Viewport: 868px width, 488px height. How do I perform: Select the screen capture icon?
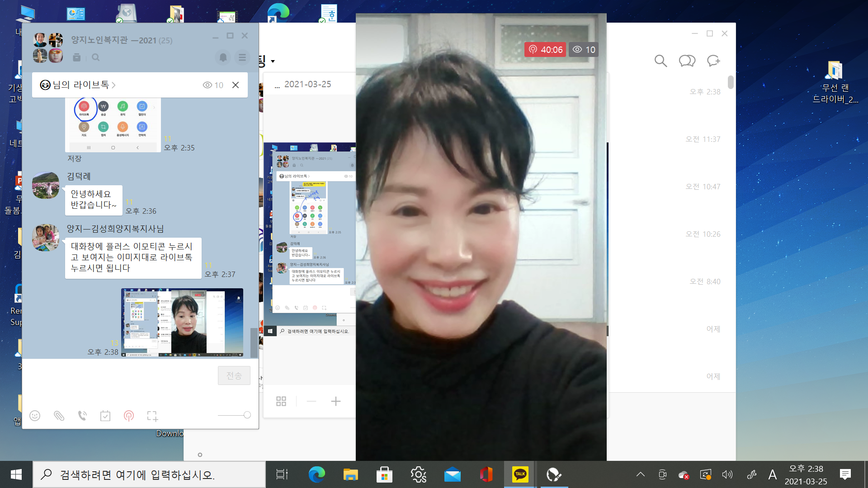[x=152, y=416]
